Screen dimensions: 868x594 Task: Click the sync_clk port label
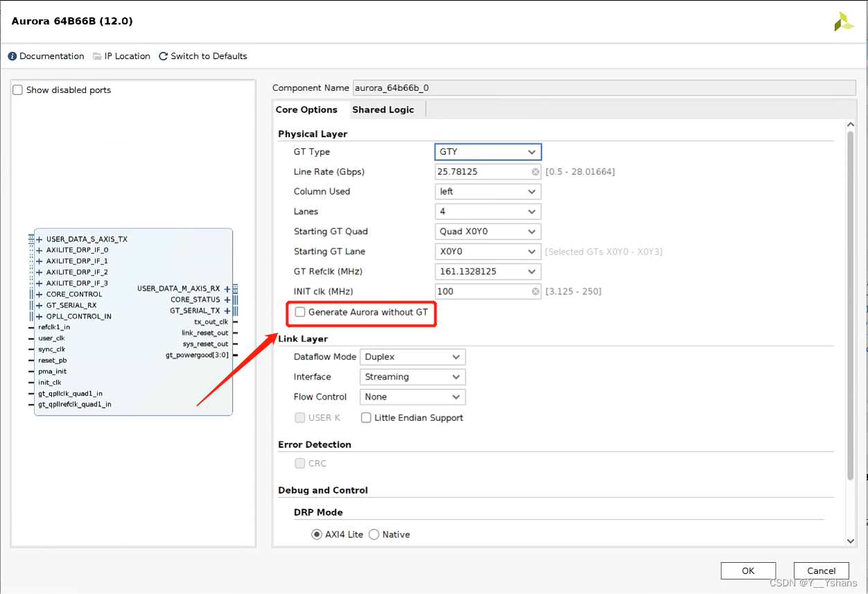(x=51, y=350)
